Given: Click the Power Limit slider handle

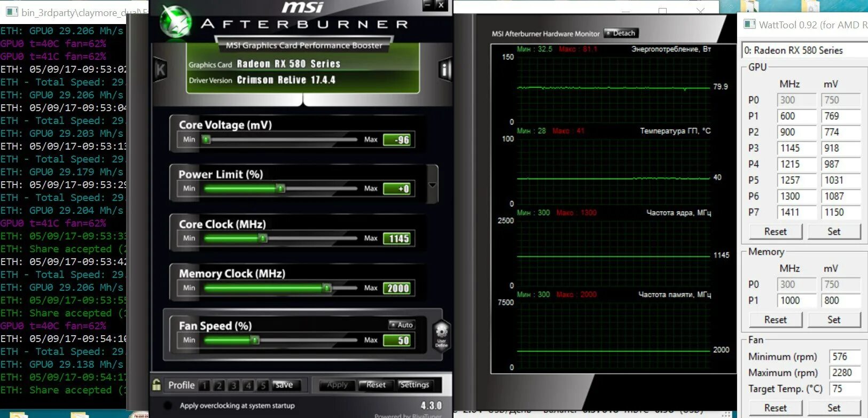Looking at the screenshot, I should click(280, 188).
